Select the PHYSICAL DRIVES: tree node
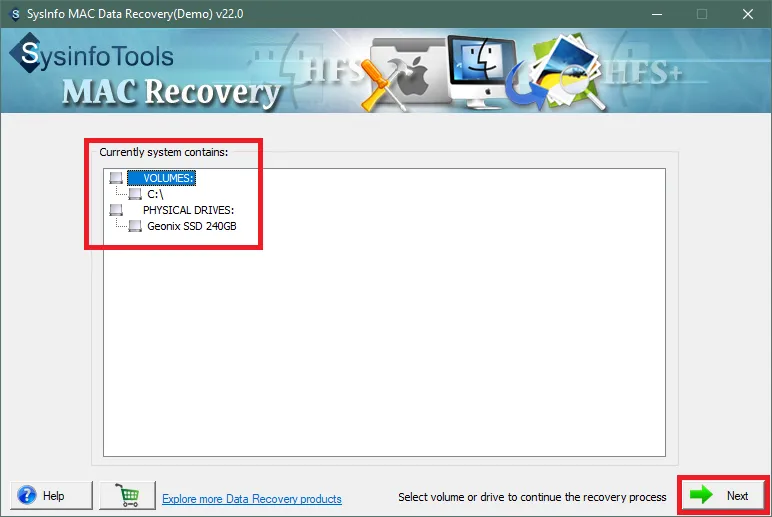 [x=189, y=210]
